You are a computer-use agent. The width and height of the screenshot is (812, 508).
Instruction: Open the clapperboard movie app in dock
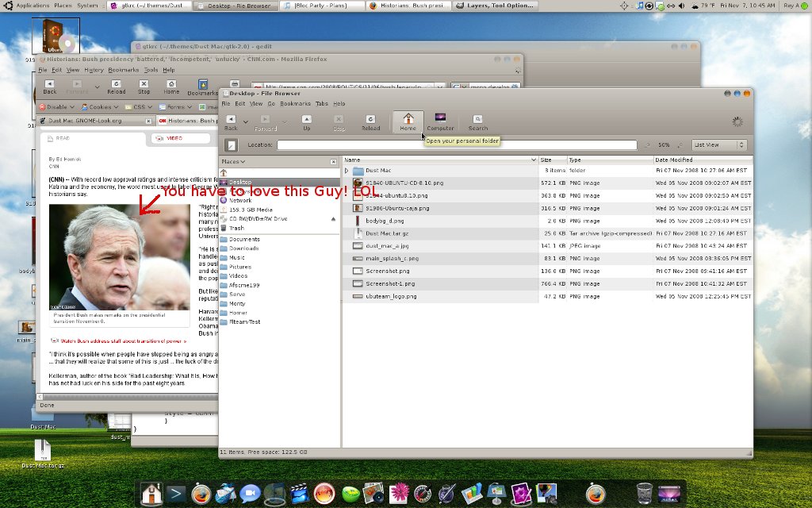[299, 494]
